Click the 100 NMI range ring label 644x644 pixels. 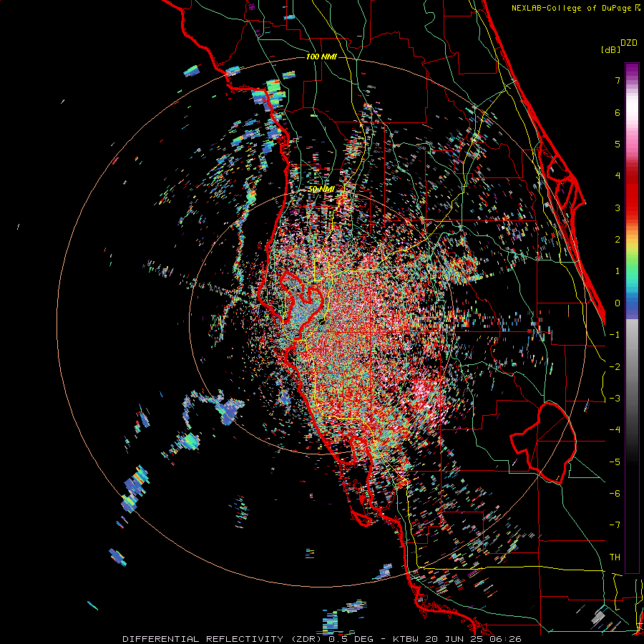click(321, 57)
